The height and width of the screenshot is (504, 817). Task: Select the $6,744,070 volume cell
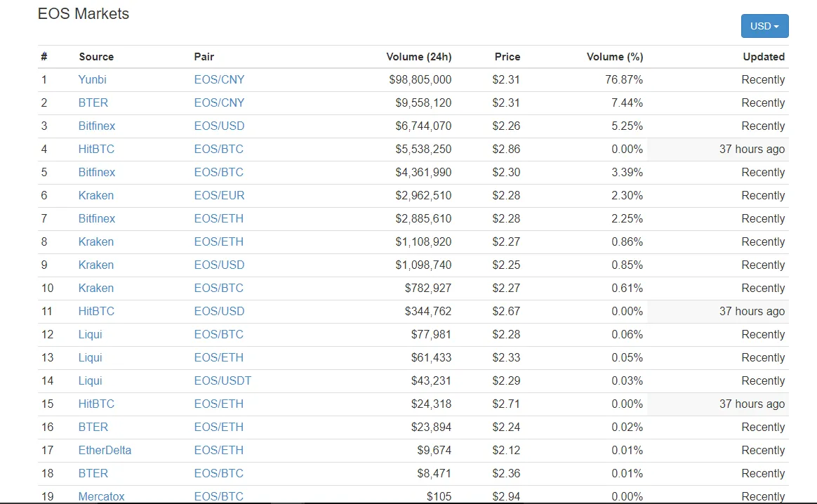(424, 126)
